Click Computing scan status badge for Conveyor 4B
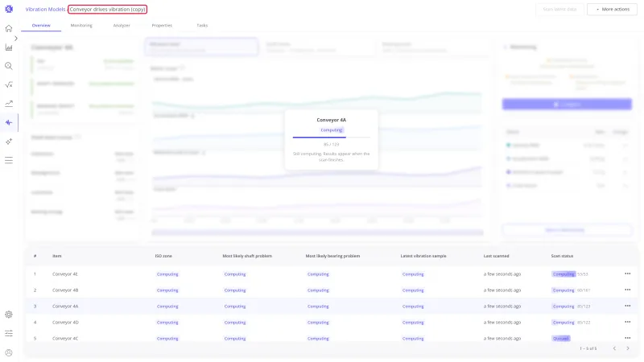The width and height of the screenshot is (644, 362). (x=563, y=290)
